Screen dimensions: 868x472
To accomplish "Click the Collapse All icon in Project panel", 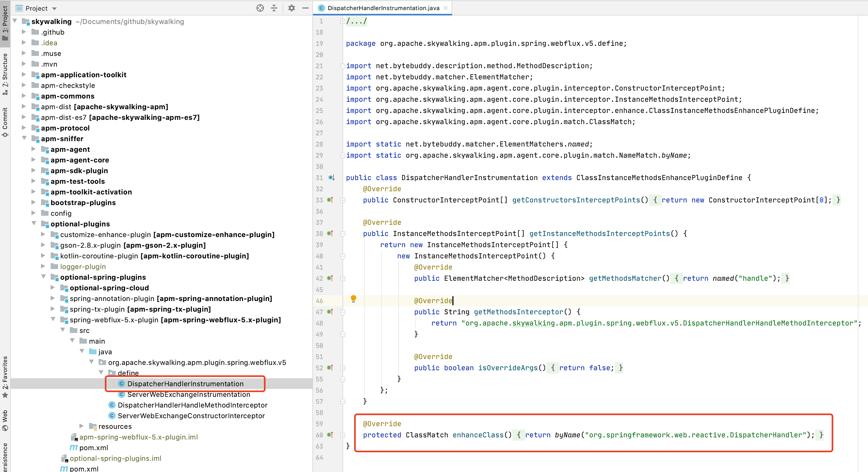I will click(x=274, y=8).
